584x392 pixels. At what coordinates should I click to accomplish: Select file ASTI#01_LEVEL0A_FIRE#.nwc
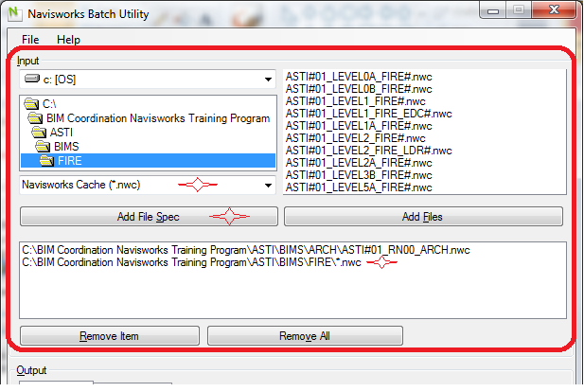point(359,77)
